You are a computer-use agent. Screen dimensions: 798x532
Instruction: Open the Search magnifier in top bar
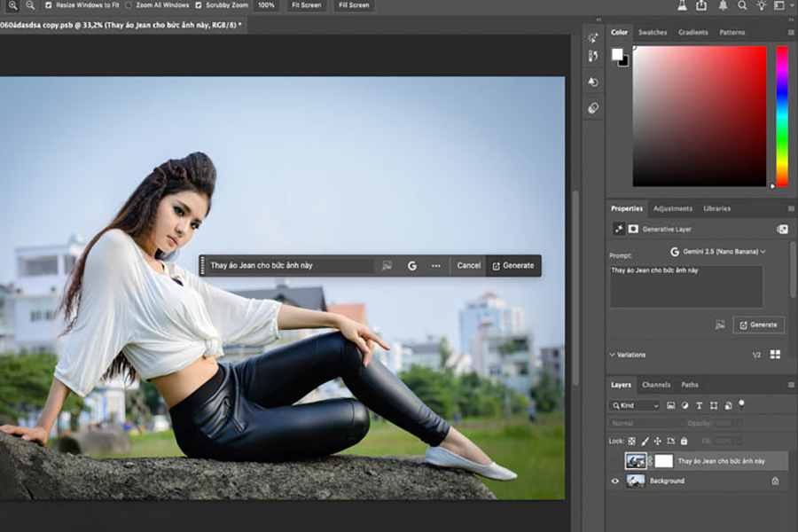tap(742, 5)
